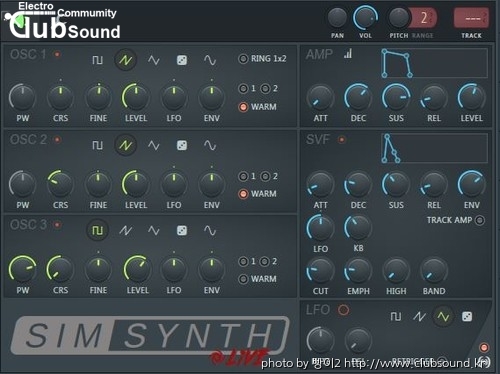Click AMP ATT knob
Image resolution: width=500 pixels, height=374 pixels.
coord(320,98)
